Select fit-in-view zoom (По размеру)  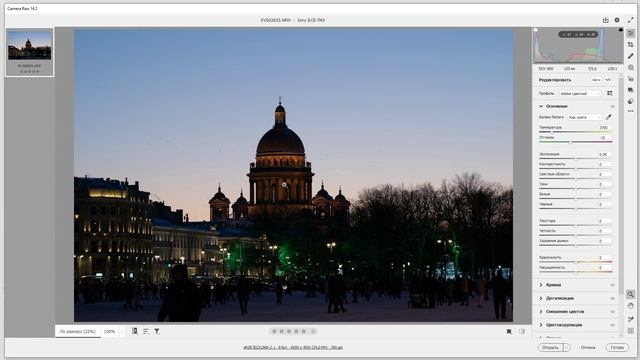[x=78, y=331]
